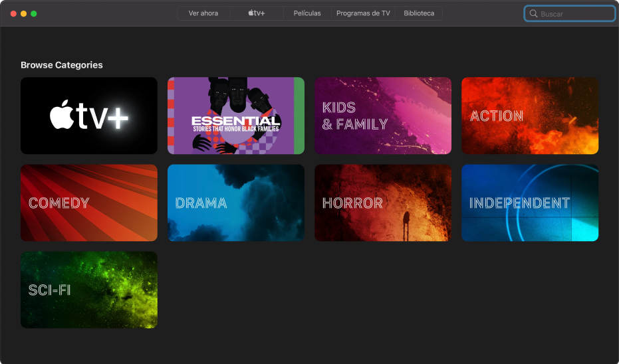The height and width of the screenshot is (364, 619).
Task: Open the Biblioteca tab
Action: point(419,13)
